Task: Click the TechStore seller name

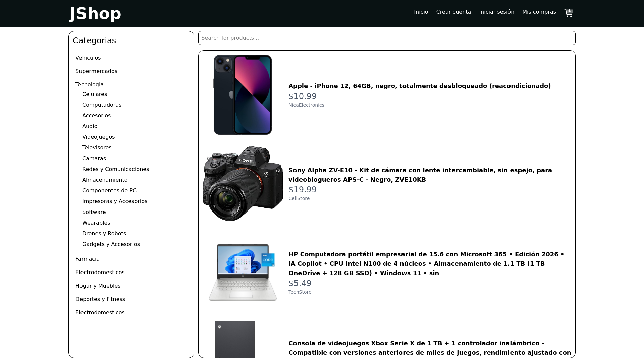Action: 300,292
